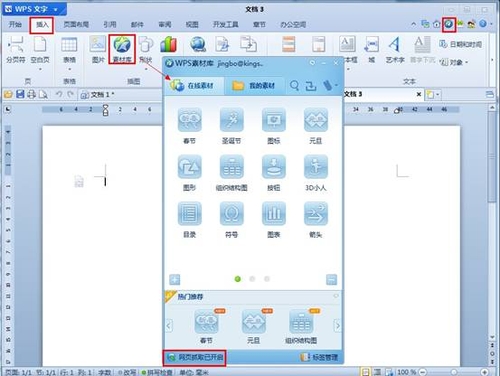Viewport: 500px width, 376px height.
Task: Insert a chart using the bar chart icon
Action: (168, 44)
